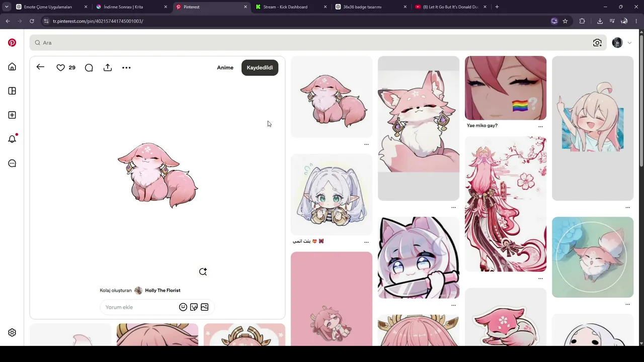The height and width of the screenshot is (362, 644).
Task: Open the main pink fox pin image
Action: [x=157, y=175]
